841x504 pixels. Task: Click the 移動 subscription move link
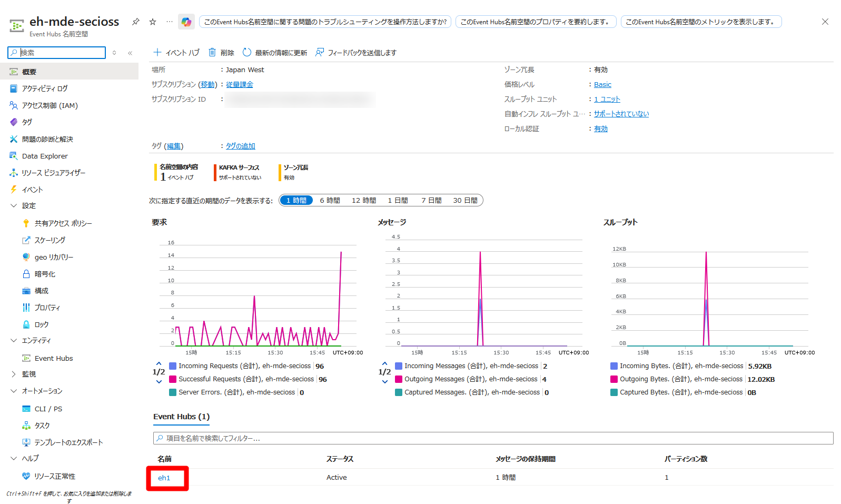pyautogui.click(x=207, y=84)
